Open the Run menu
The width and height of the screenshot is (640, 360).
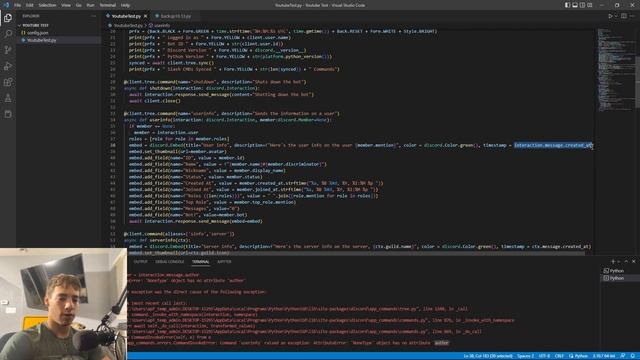(90, 5)
